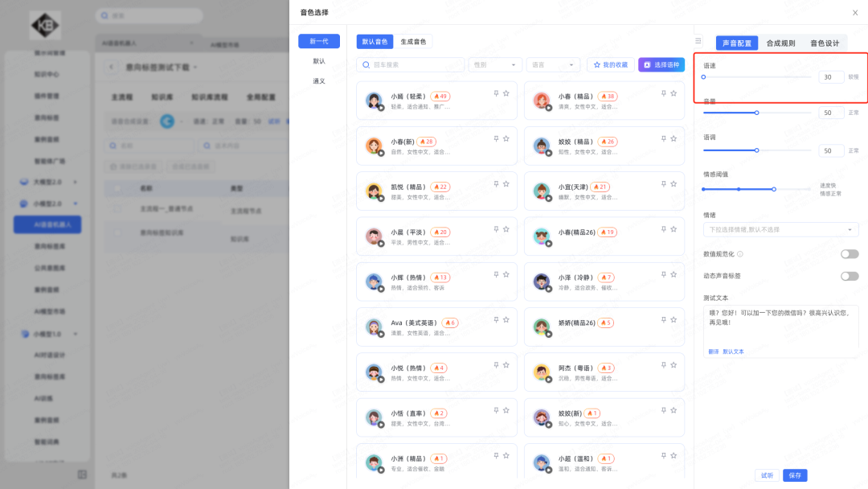The image size is (868, 489).
Task: Open the 性别 filter dropdown
Action: (495, 65)
